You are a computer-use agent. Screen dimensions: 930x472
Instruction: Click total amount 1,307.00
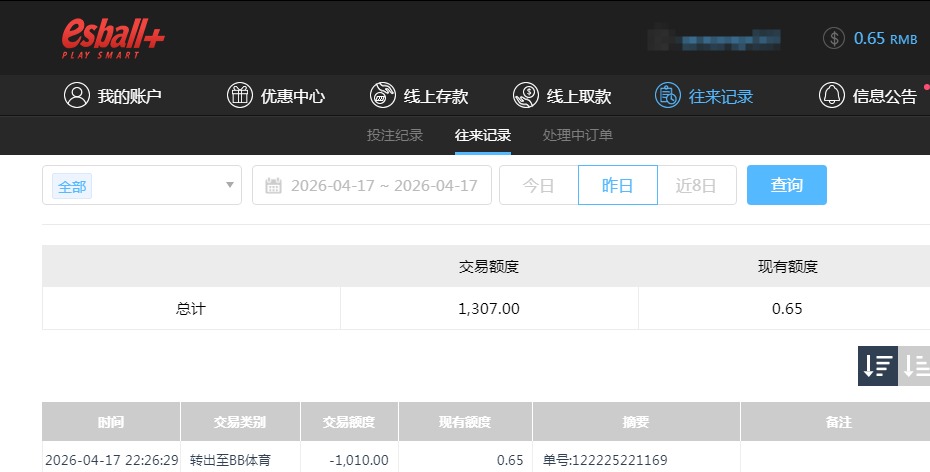[x=489, y=308]
